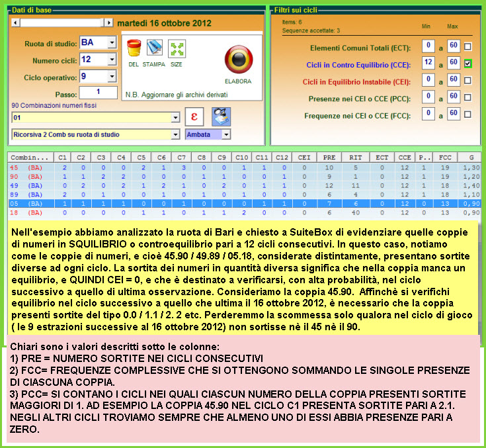
Task: Click the ECT minimum value field
Action: 428,46
